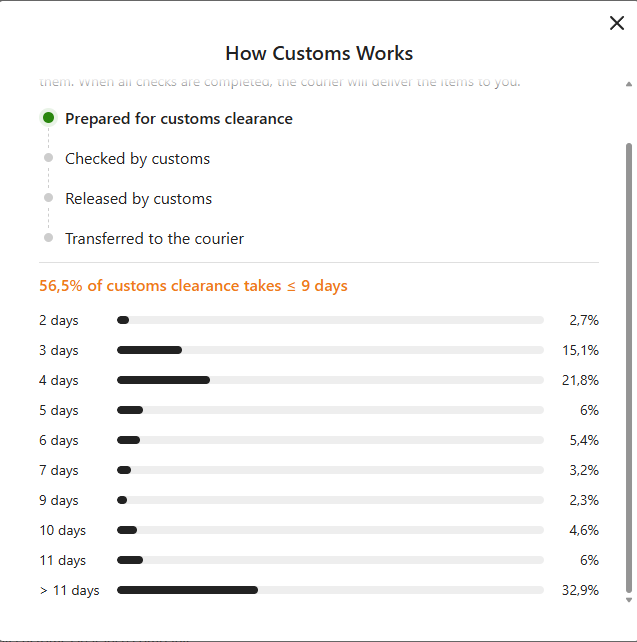Click the How Customs Works title
637x642 pixels.
319,53
